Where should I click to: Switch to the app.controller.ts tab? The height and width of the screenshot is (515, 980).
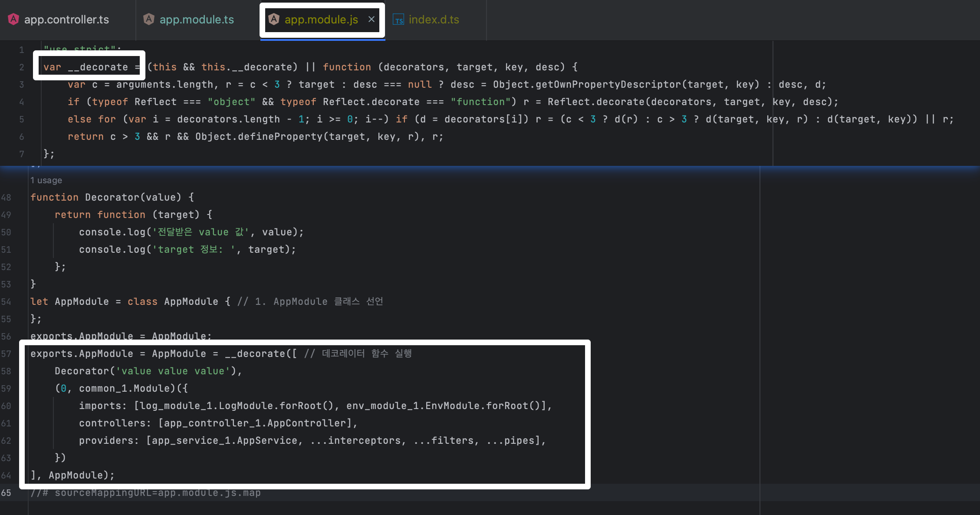coord(66,20)
